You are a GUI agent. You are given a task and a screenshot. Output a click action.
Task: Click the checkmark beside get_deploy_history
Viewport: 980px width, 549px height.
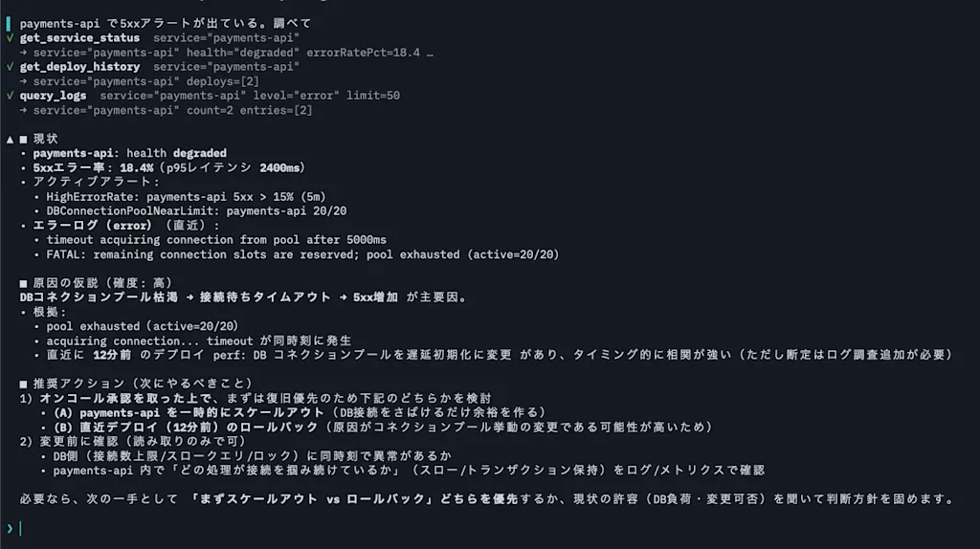(x=10, y=67)
